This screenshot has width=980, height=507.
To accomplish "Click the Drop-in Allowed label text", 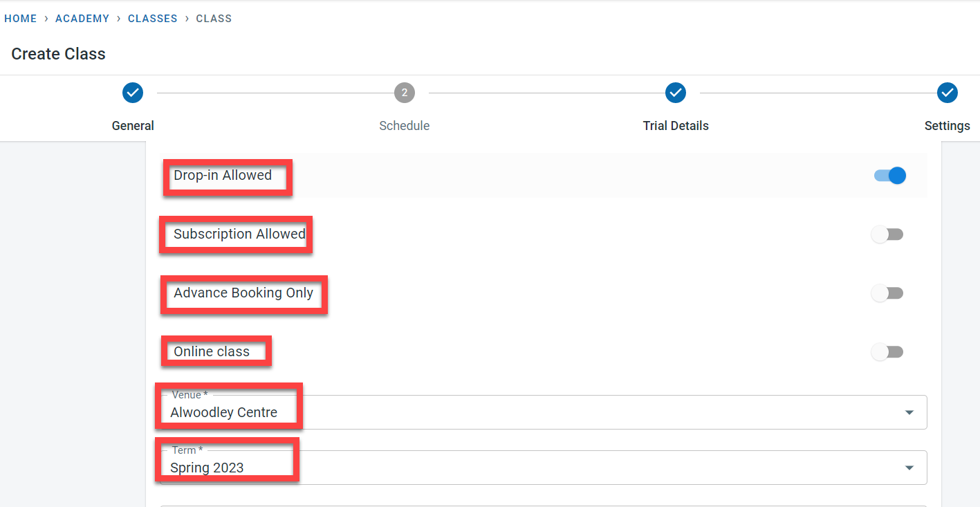I will (223, 176).
